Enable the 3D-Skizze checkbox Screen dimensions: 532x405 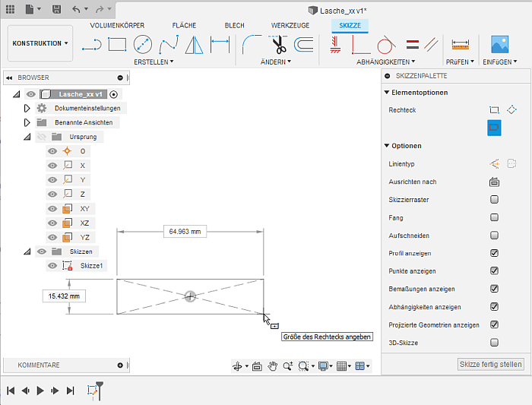tap(494, 343)
